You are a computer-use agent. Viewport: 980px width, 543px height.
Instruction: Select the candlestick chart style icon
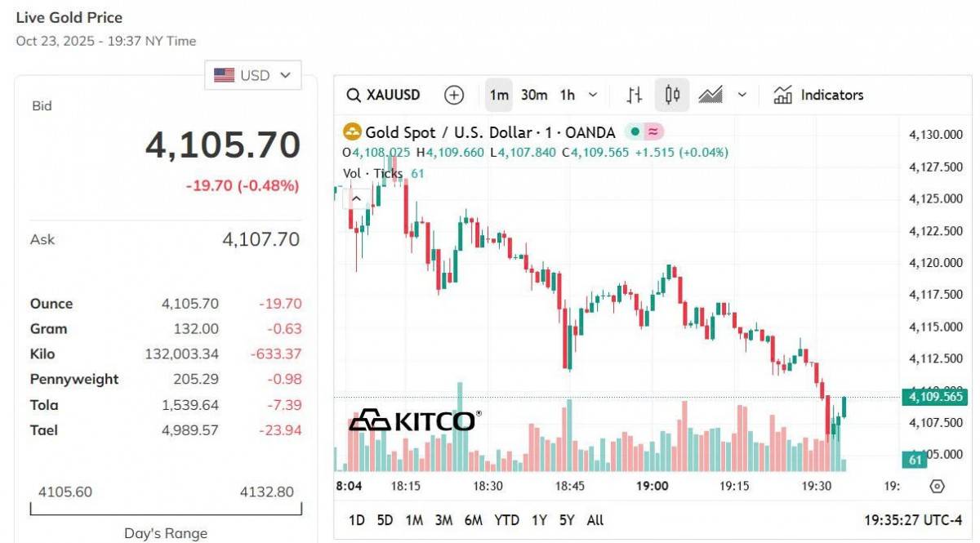coord(672,95)
